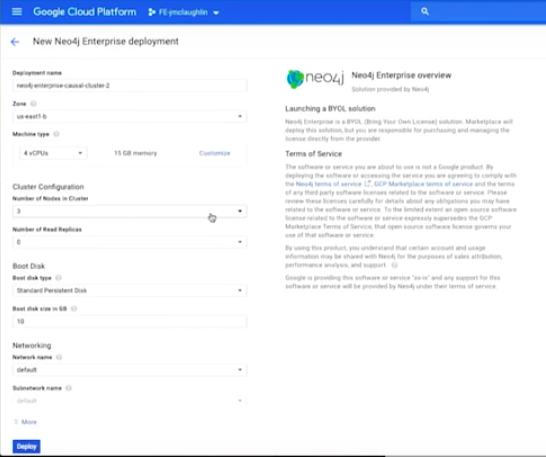The image size is (546, 457).
Task: Open the Standard Persistent Disk dropdown
Action: click(x=130, y=291)
